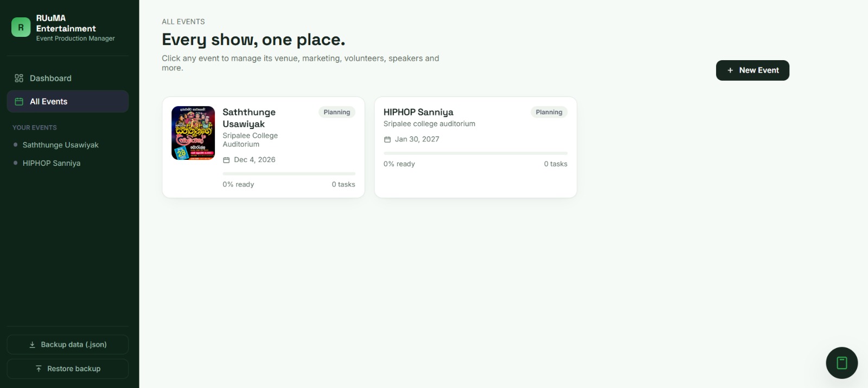
Task: Open the floating notes icon button
Action: pos(841,363)
